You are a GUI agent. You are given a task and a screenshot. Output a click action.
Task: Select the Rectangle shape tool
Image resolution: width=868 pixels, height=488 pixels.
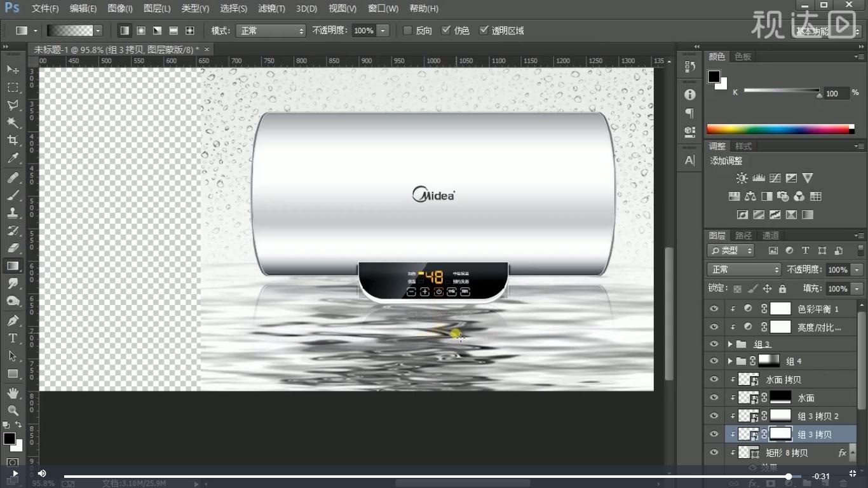pyautogui.click(x=12, y=374)
